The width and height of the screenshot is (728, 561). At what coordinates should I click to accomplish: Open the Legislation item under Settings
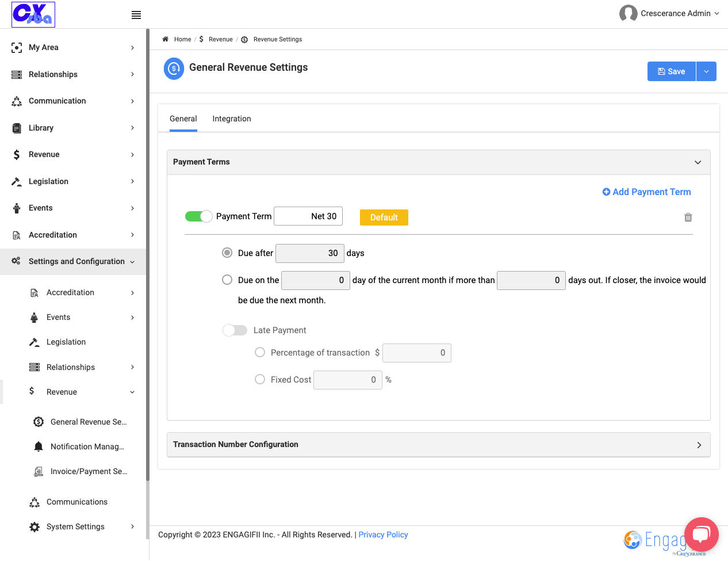66,342
